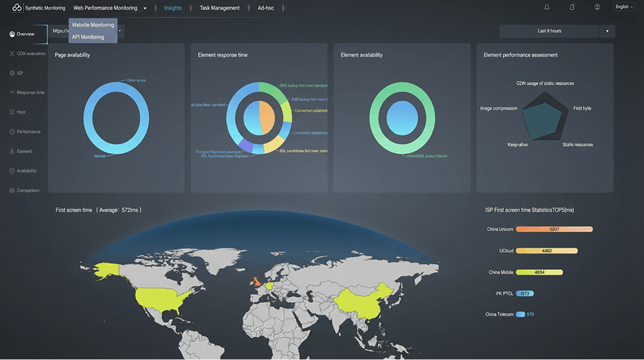Click the 'First byte' radar label
The width and height of the screenshot is (644, 360).
582,109
